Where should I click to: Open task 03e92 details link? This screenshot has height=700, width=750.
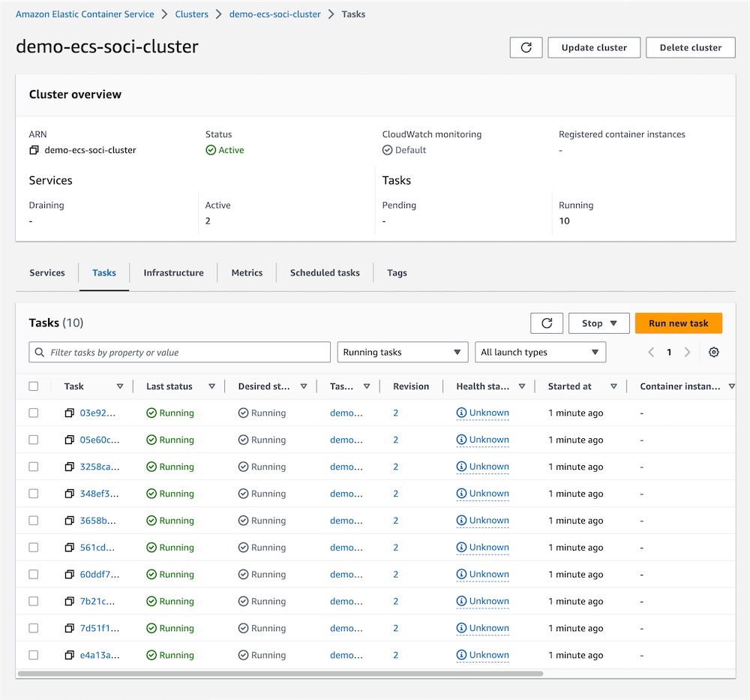[97, 413]
